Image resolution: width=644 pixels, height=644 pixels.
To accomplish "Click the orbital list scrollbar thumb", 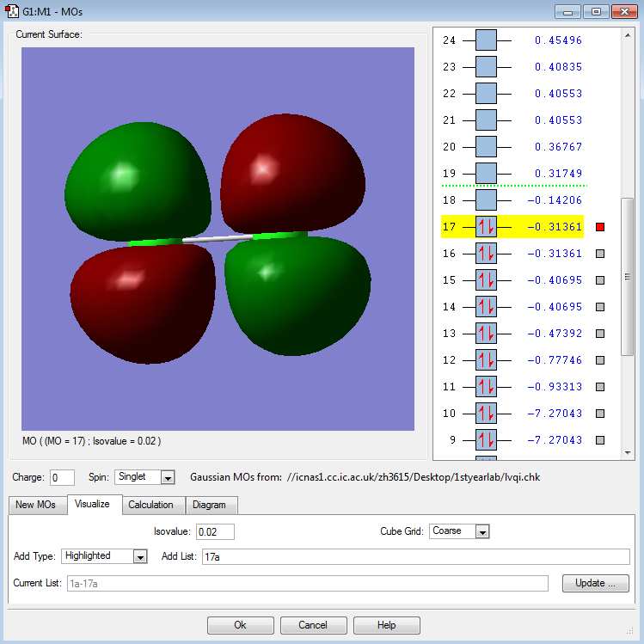I will click(627, 276).
